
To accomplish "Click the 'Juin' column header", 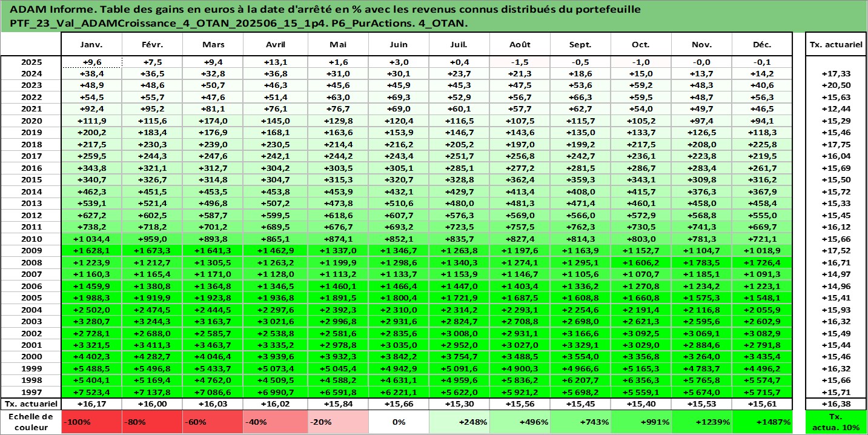I will pos(399,45).
